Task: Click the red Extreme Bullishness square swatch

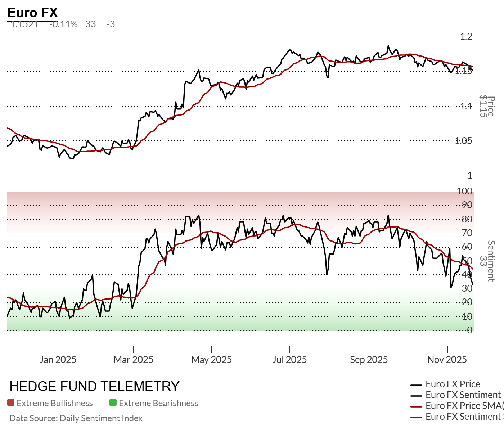Action: pos(11,403)
